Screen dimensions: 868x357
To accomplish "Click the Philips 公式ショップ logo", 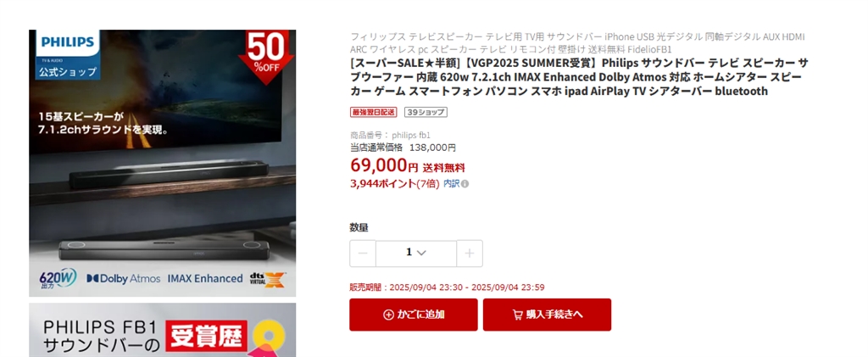I will (x=68, y=55).
